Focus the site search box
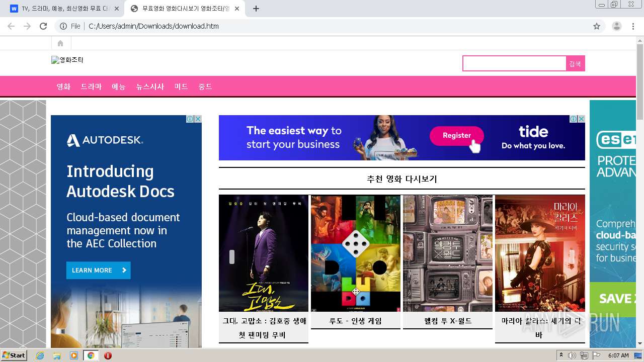 [x=514, y=63]
